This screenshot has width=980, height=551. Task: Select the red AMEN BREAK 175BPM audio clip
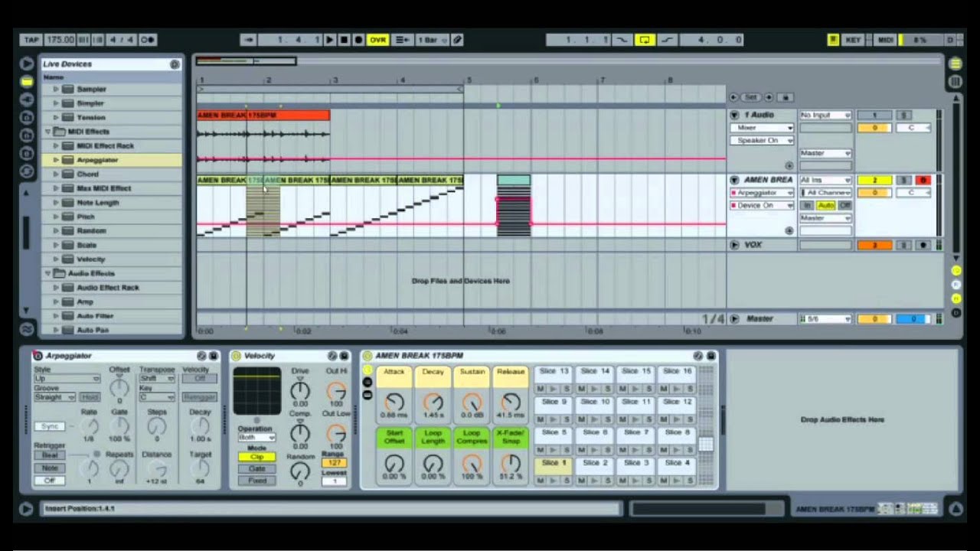263,116
